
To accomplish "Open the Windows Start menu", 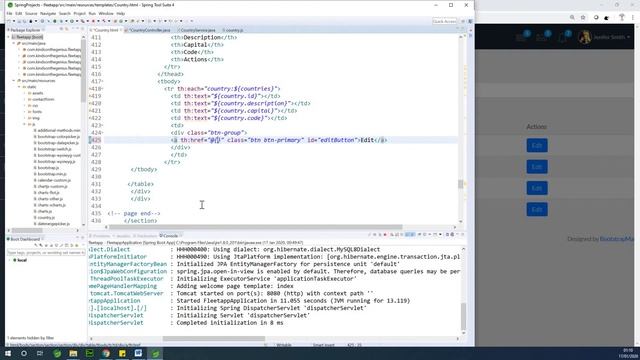I will [8, 353].
